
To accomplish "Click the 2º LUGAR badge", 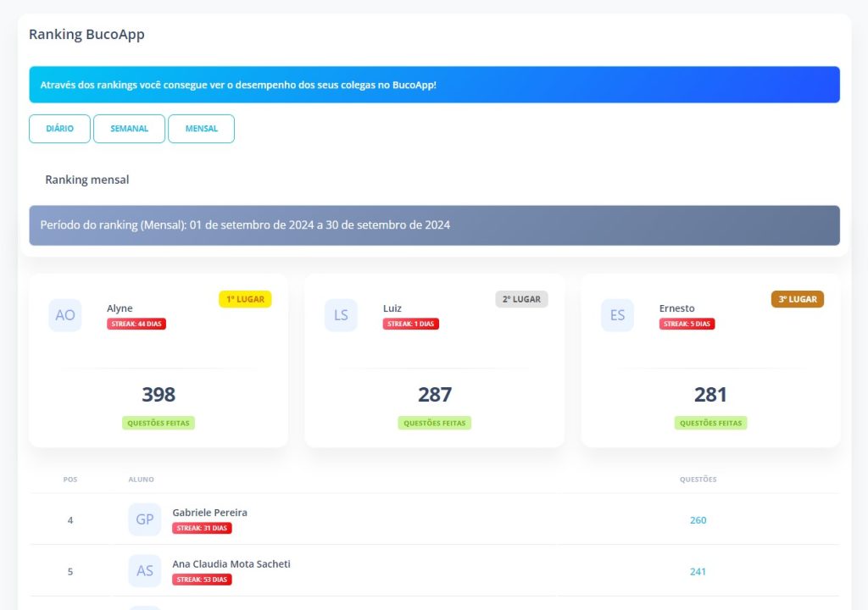I will point(521,299).
